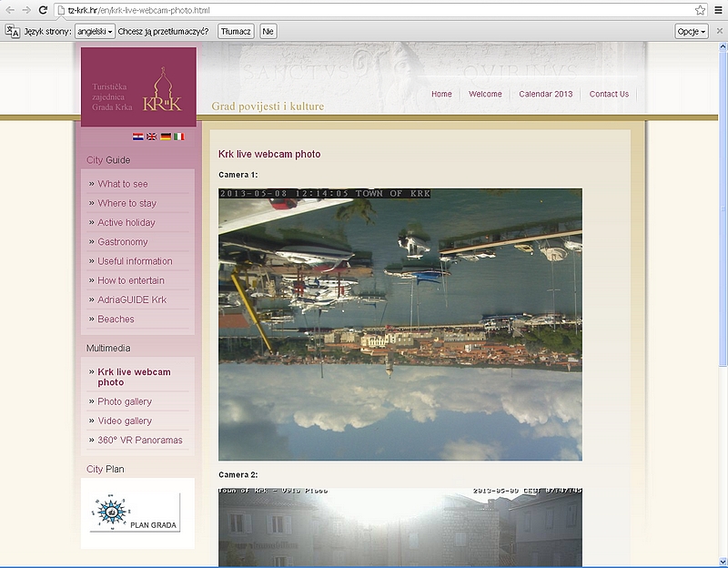Go to Calendar 2013 in the top menu
The image size is (728, 568).
[x=546, y=94]
